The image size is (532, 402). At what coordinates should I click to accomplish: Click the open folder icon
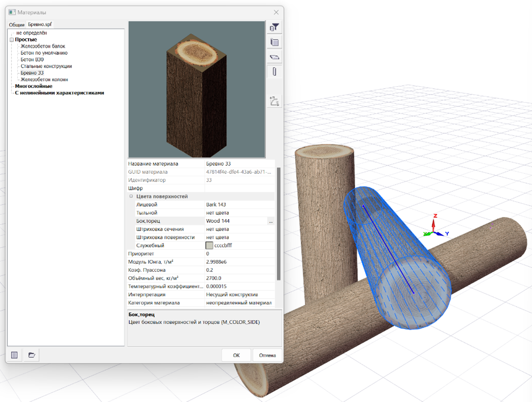coord(32,355)
